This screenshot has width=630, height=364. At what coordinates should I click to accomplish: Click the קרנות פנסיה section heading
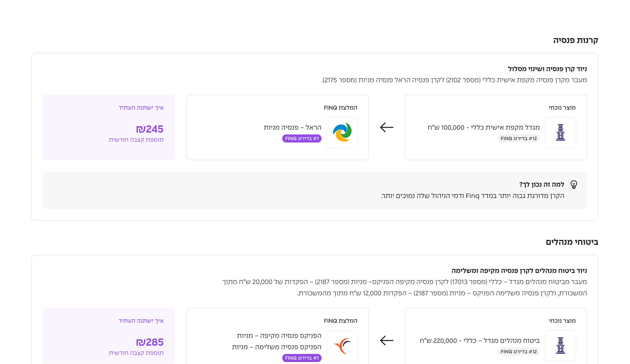click(x=576, y=40)
